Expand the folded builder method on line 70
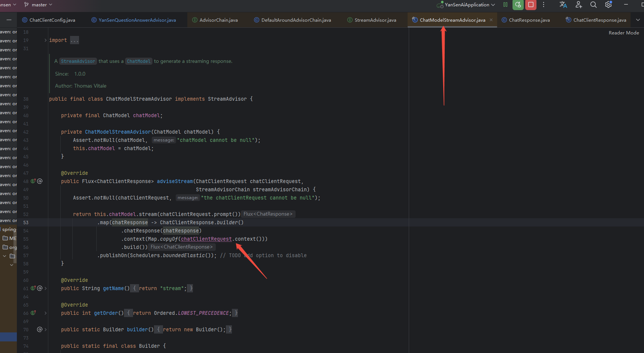This screenshot has height=353, width=644. pyautogui.click(x=46, y=329)
